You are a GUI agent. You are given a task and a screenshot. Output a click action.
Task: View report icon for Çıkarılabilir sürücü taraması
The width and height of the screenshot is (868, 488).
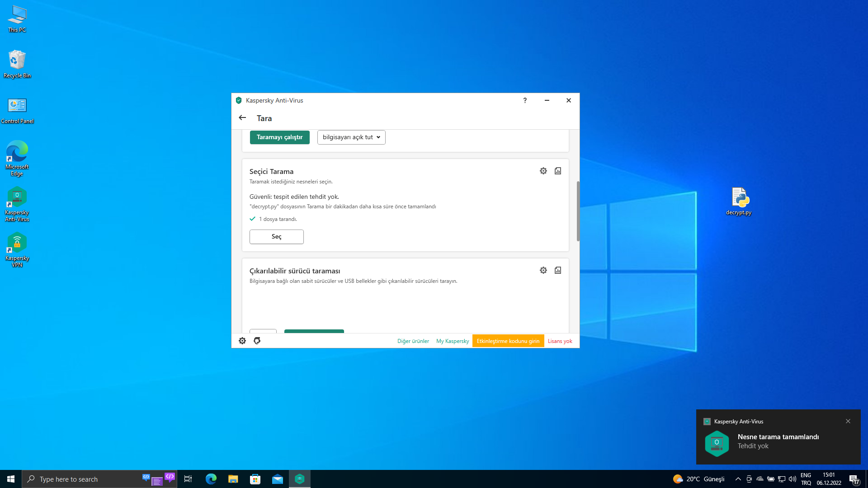coord(558,270)
